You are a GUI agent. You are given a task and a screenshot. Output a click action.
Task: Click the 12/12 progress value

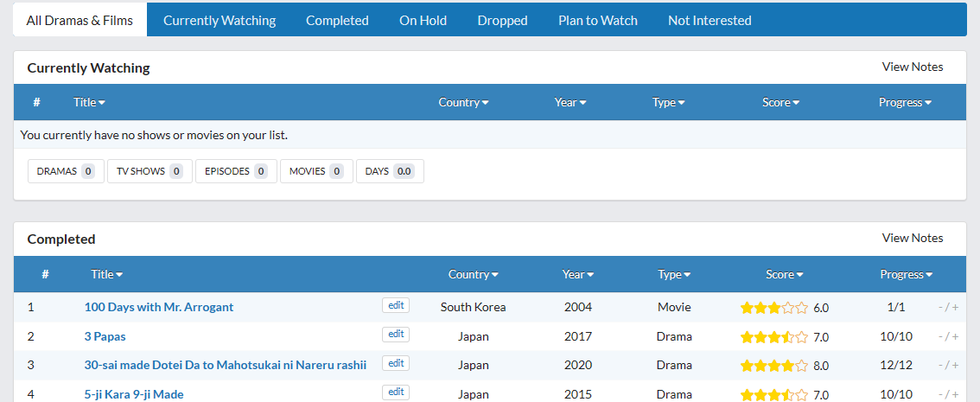click(x=896, y=365)
